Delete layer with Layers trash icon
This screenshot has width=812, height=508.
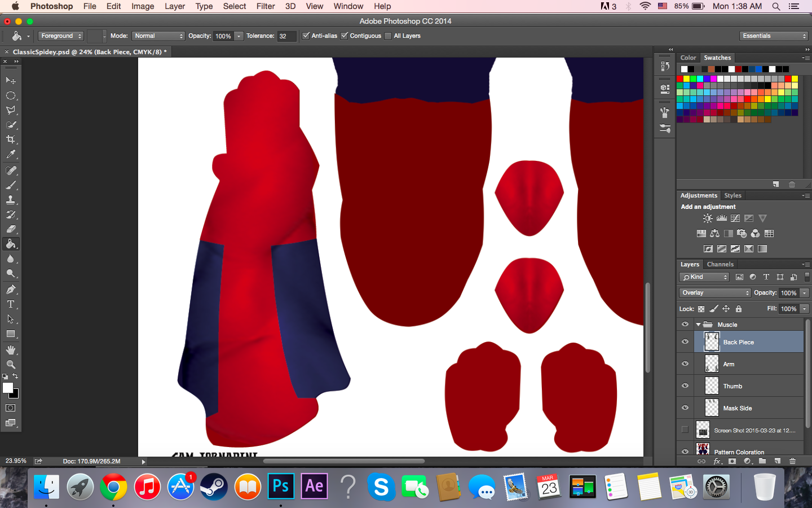click(x=792, y=461)
